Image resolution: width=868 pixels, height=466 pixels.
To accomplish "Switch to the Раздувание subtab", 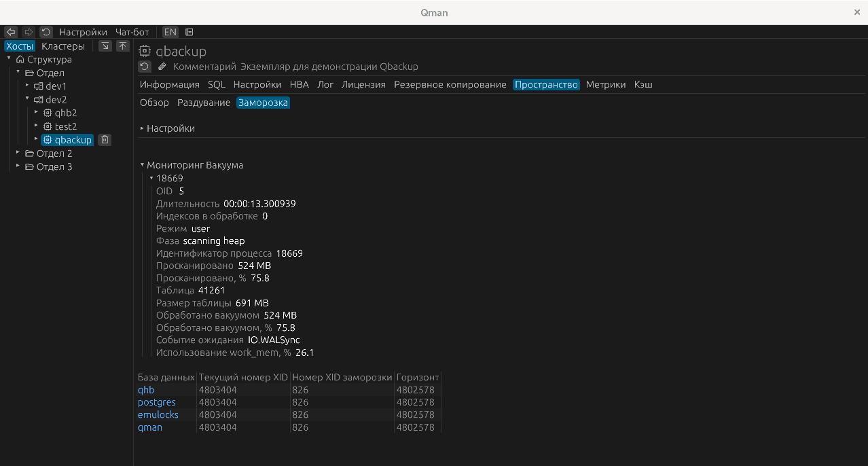I will click(x=204, y=103).
